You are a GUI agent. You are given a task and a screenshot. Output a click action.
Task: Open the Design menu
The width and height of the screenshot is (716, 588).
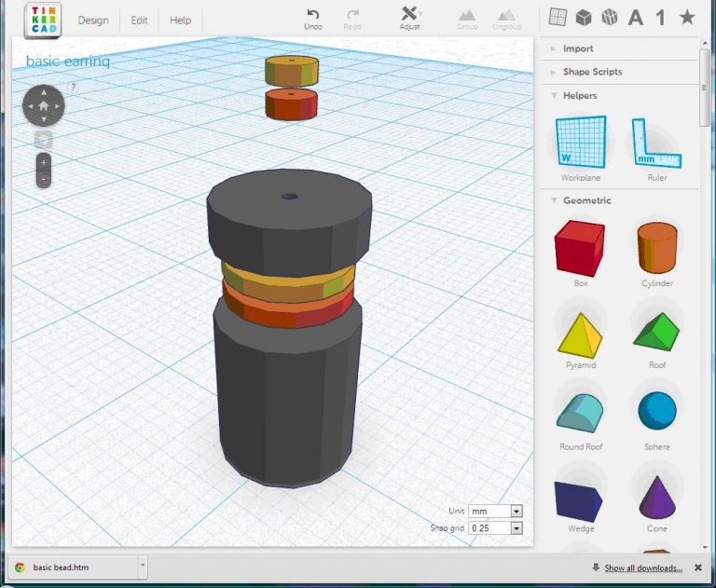click(x=93, y=20)
